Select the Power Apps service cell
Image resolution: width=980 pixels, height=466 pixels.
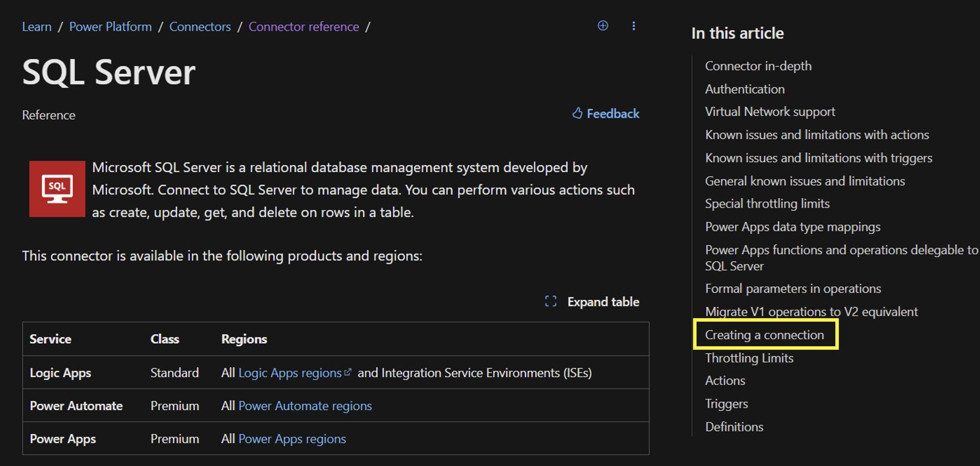point(62,439)
